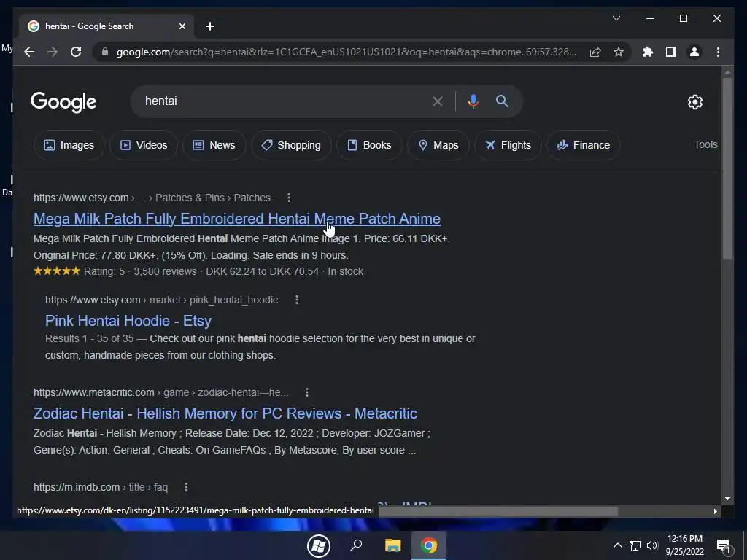Open options for the pink_hentai_hoodie result
747x560 pixels.
pyautogui.click(x=296, y=300)
